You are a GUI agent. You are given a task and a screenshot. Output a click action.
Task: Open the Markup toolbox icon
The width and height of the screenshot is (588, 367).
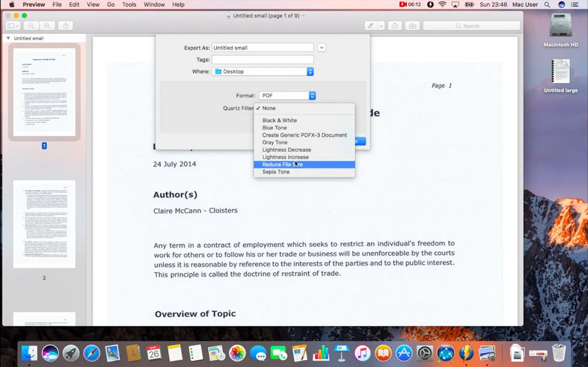click(412, 26)
